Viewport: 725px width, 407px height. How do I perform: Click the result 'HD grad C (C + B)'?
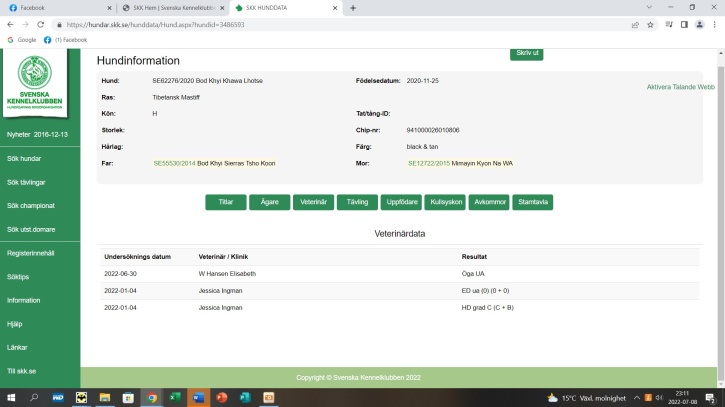click(487, 308)
